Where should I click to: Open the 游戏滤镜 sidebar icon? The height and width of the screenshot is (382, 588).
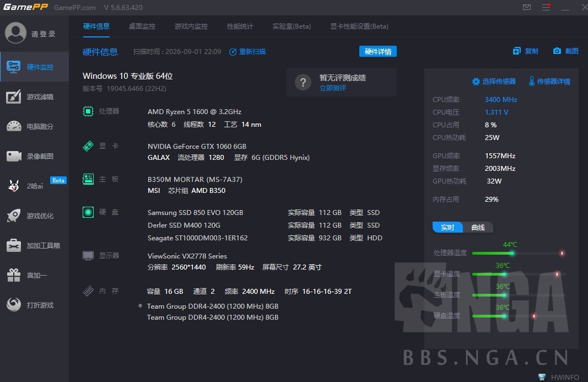(13, 97)
